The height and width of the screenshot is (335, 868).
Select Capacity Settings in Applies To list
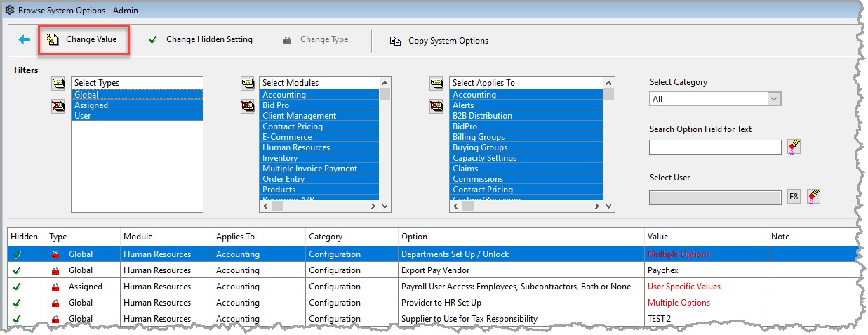point(526,158)
